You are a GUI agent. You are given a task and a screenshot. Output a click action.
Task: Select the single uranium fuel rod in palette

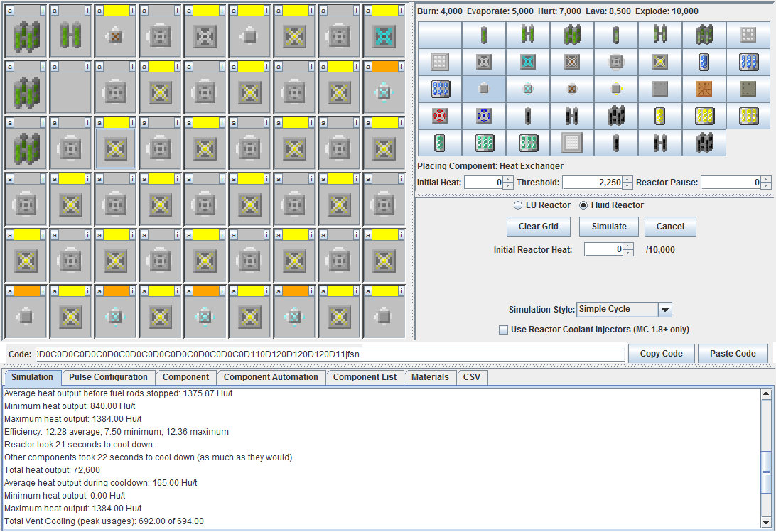[x=483, y=34]
